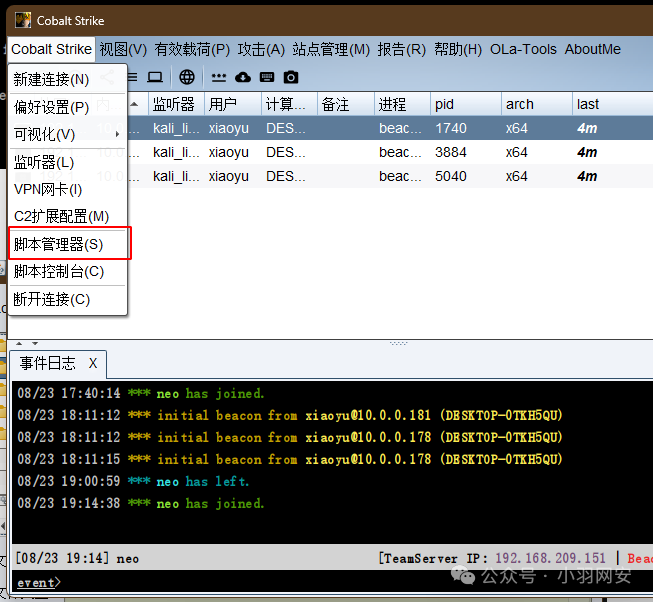Viewport: 653px width, 602px height.
Task: Expand the 可视化(V) submenu
Action: pos(67,134)
